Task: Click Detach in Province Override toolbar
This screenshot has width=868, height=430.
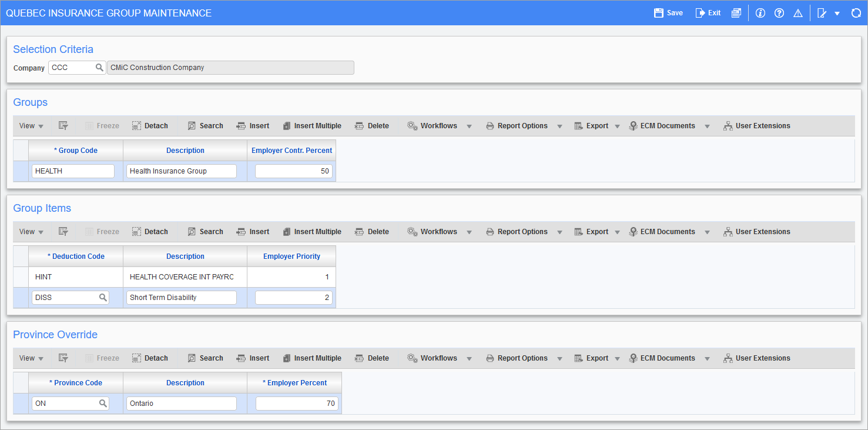Action: (150, 358)
